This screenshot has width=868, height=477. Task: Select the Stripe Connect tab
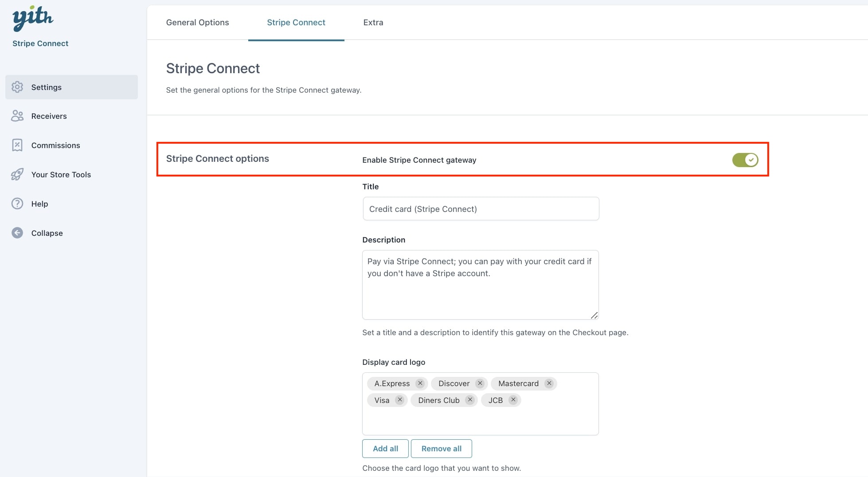296,22
